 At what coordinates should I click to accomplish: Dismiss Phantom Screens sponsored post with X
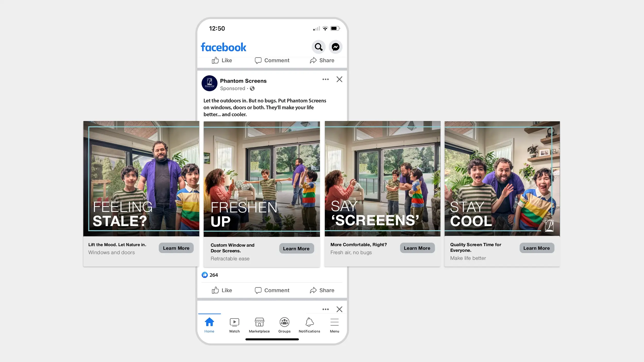click(339, 79)
